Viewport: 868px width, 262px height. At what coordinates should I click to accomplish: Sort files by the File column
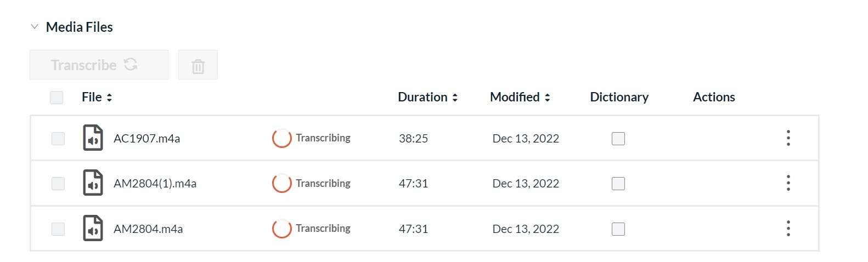97,97
